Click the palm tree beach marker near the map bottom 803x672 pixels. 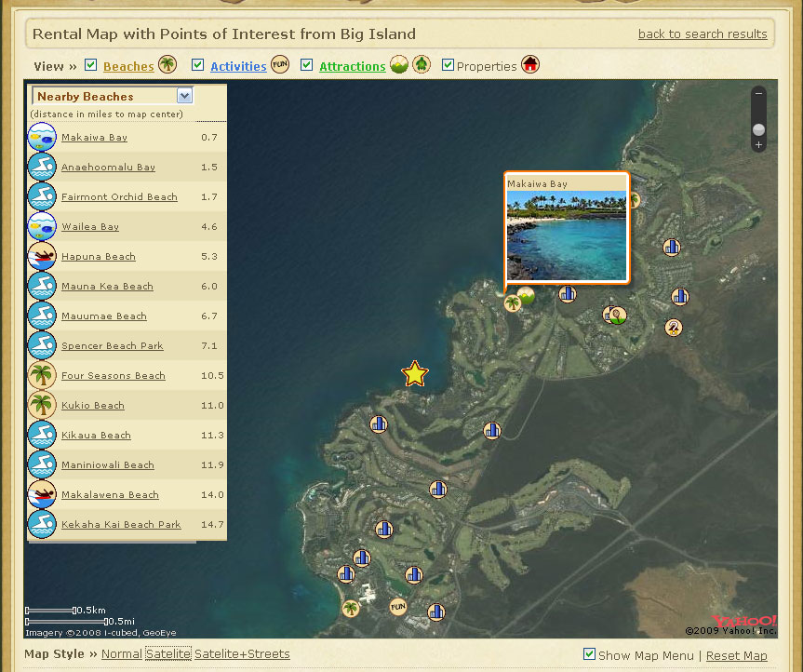point(350,609)
